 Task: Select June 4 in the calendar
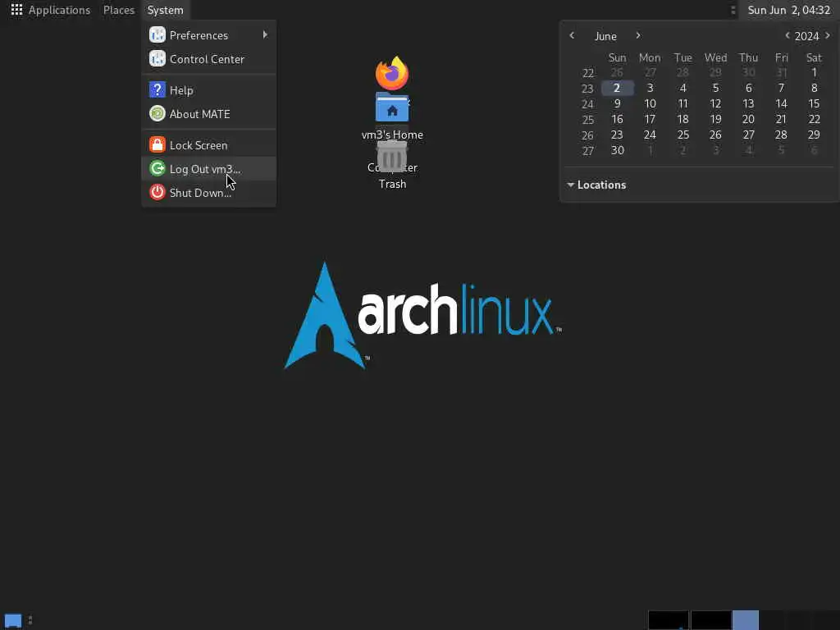tap(682, 88)
